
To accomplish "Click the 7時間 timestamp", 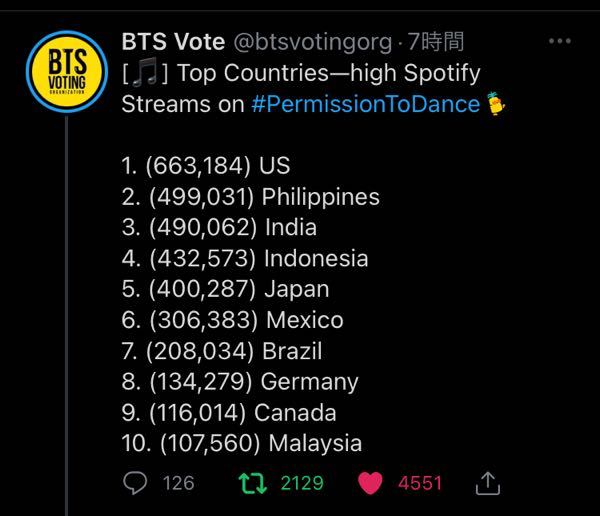I will (x=435, y=41).
